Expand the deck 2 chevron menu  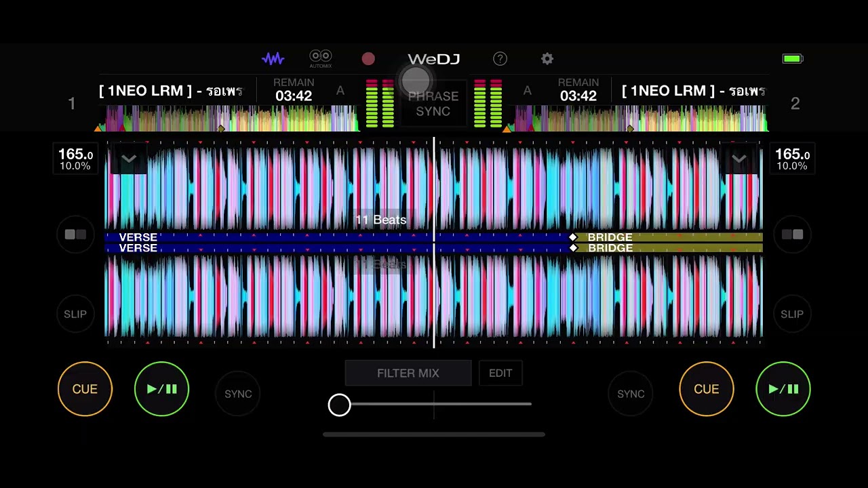point(739,159)
